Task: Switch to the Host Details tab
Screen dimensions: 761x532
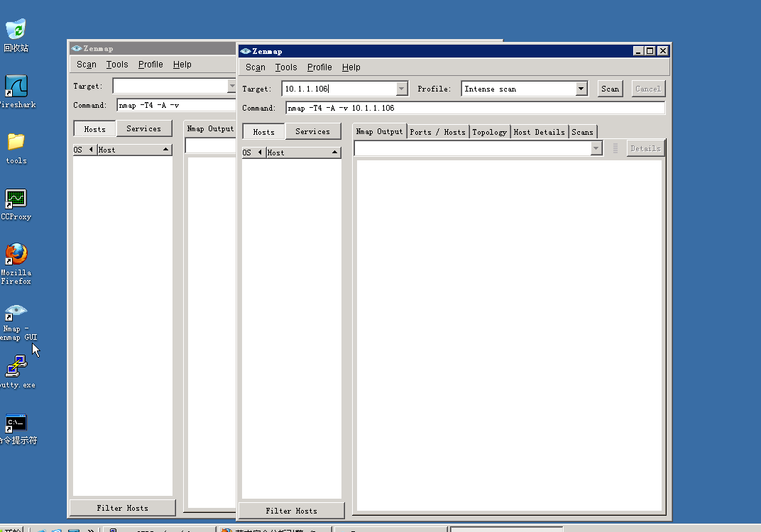Action: tap(539, 132)
